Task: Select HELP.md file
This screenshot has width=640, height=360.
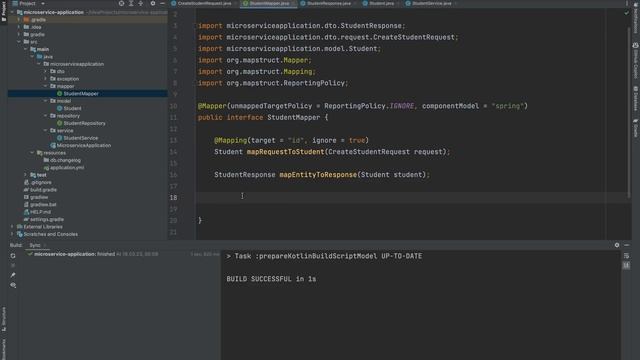Action: point(37,212)
